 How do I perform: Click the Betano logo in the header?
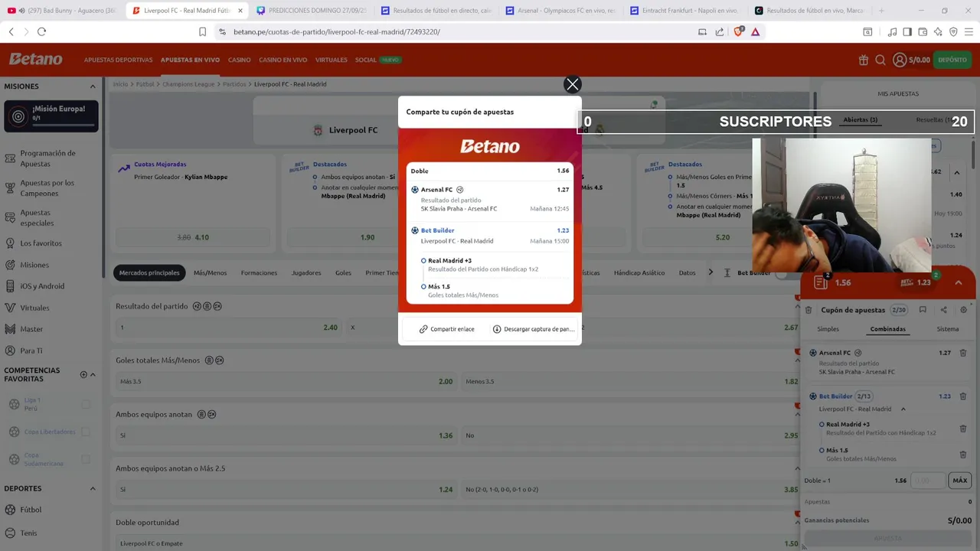[x=36, y=59]
